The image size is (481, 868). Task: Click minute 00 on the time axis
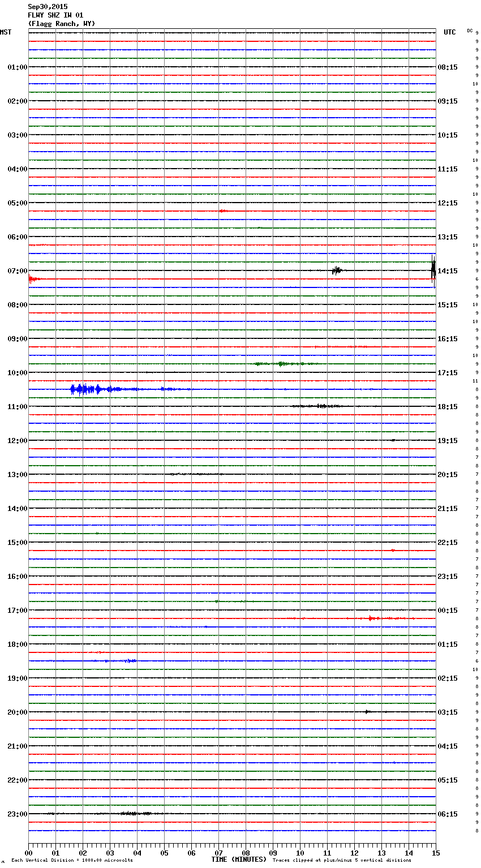[28, 853]
